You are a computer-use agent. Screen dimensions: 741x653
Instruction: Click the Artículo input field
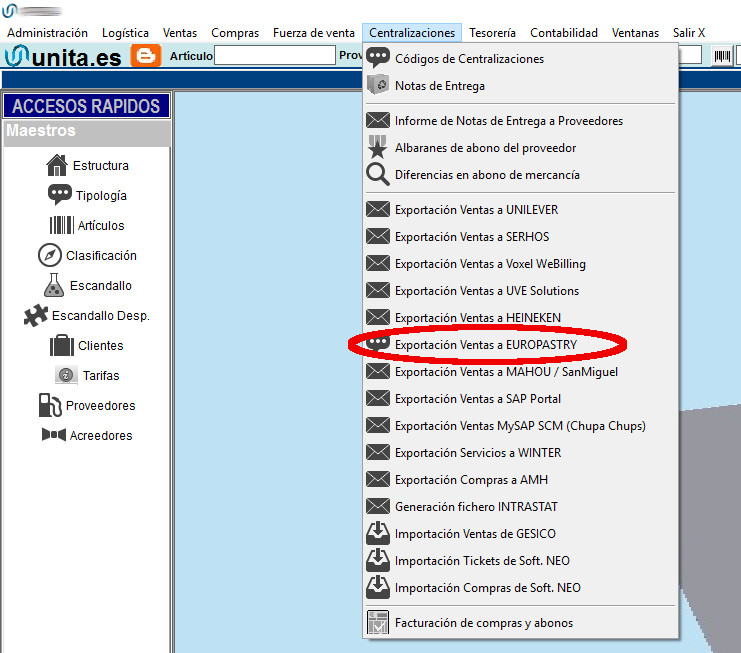tap(275, 55)
